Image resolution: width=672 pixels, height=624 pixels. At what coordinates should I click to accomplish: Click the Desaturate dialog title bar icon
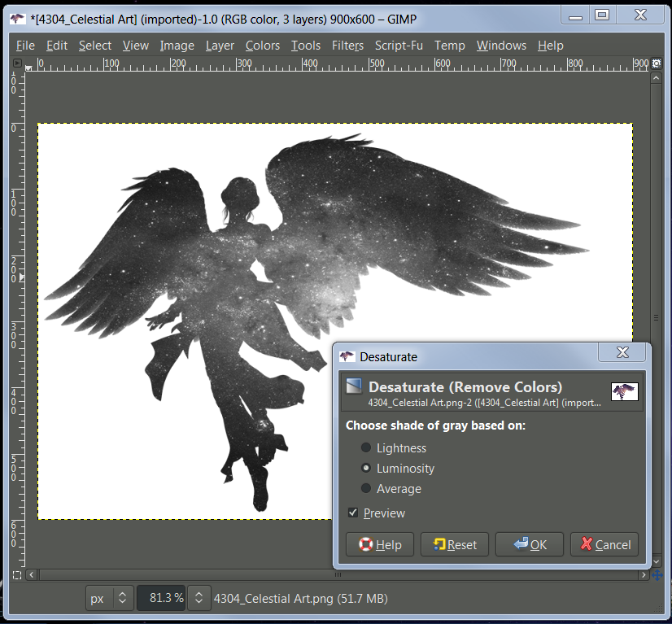click(x=347, y=356)
